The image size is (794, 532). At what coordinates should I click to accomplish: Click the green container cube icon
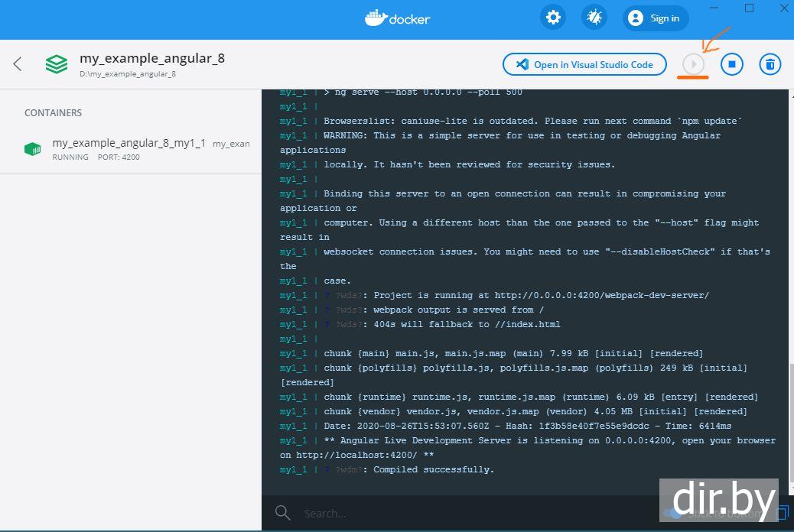pos(32,149)
